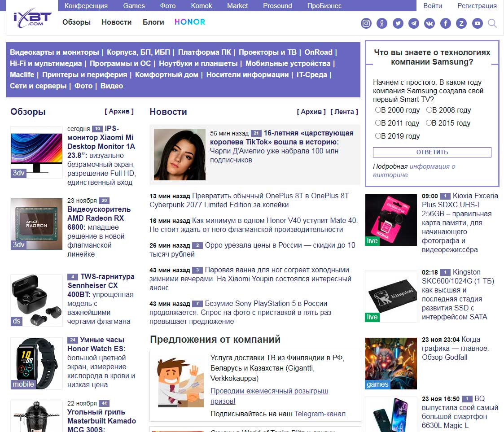The width and height of the screenshot is (504, 432).
Task: Click the search magnifier icon
Action: click(x=492, y=23)
